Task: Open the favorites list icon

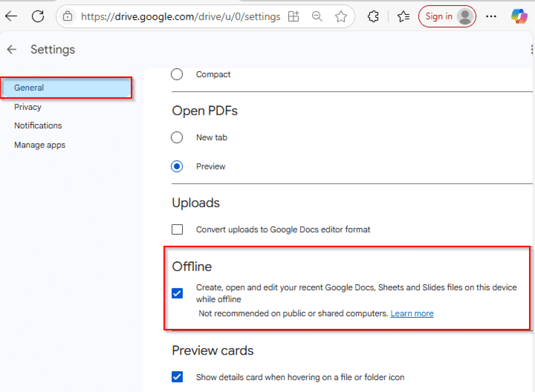Action: 403,16
